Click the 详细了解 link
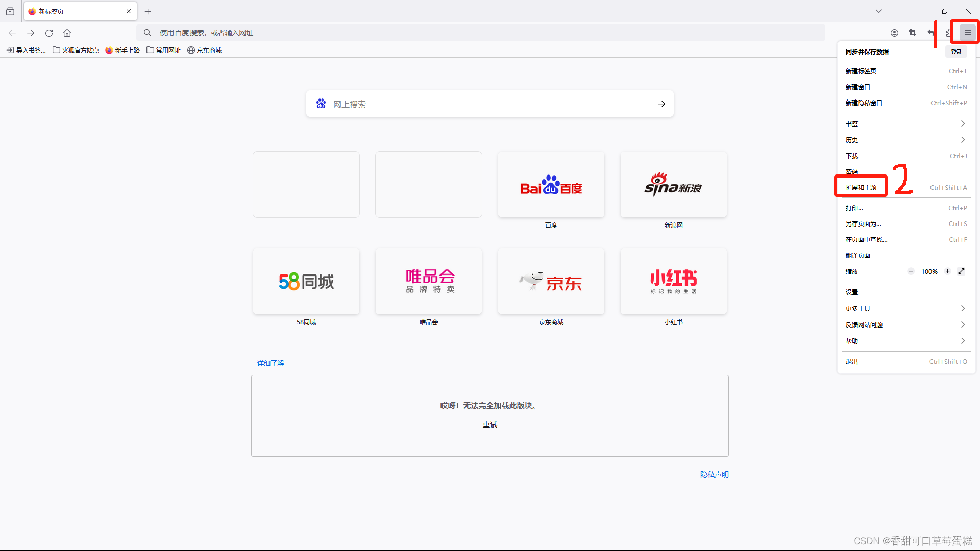 pyautogui.click(x=271, y=363)
